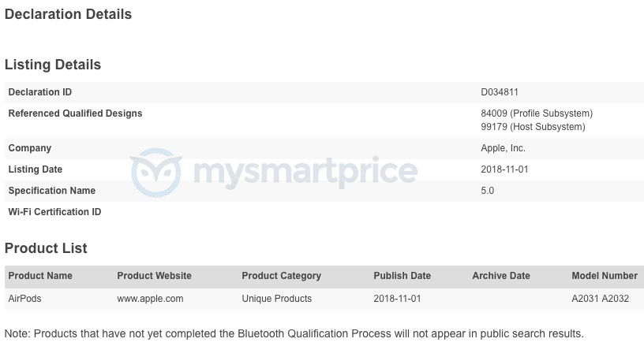Select the 99179 Host Subsystem reference
Screen dimensions: 644x346
click(533, 127)
